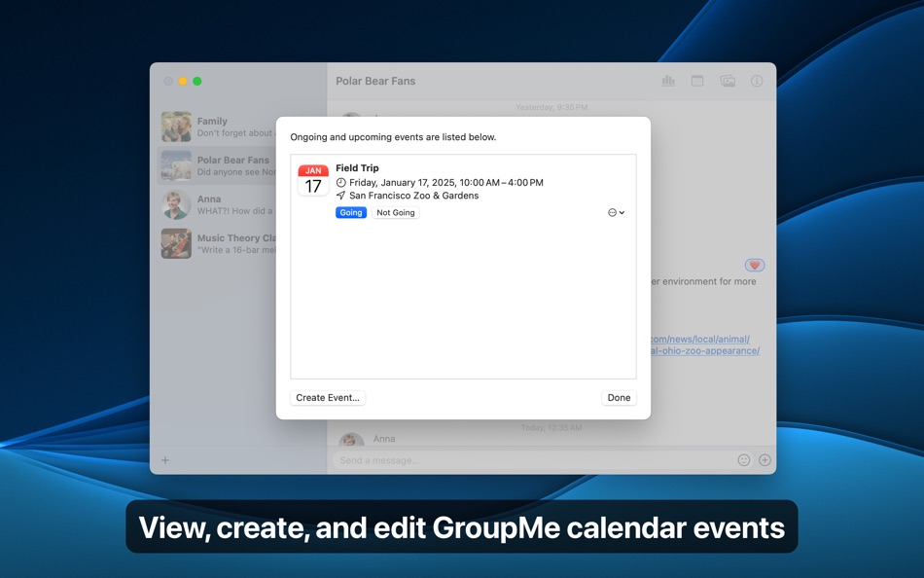Viewport: 924px width, 578px height.
Task: Open the calendar events toolbar icon
Action: coord(697,81)
